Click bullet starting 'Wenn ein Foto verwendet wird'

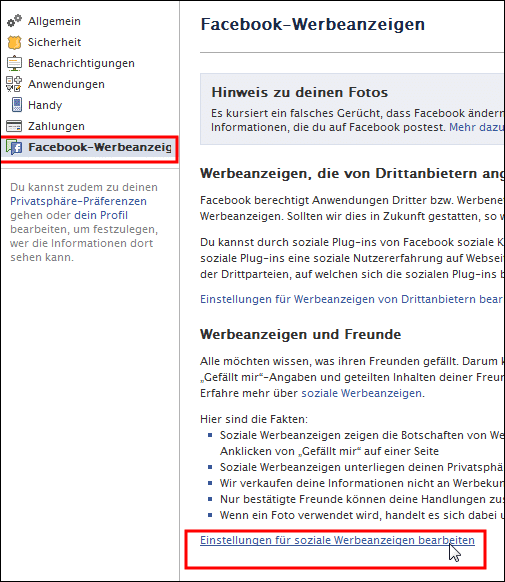[361, 515]
